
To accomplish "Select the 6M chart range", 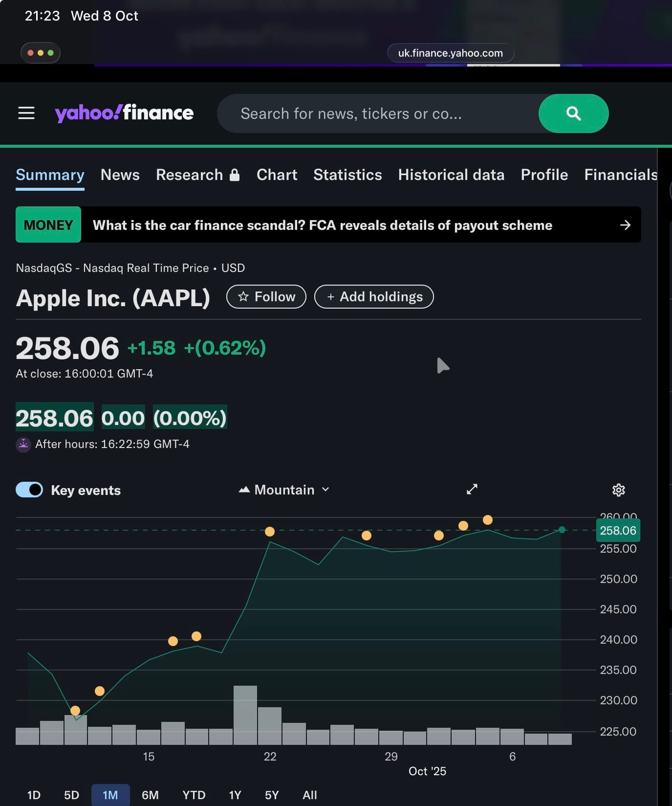I will pyautogui.click(x=150, y=795).
